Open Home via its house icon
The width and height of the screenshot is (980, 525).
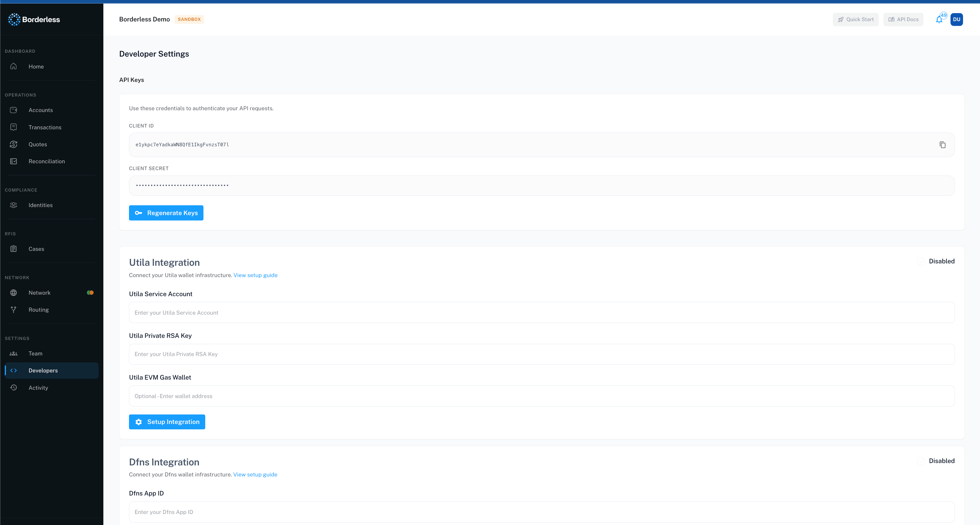[x=14, y=66]
